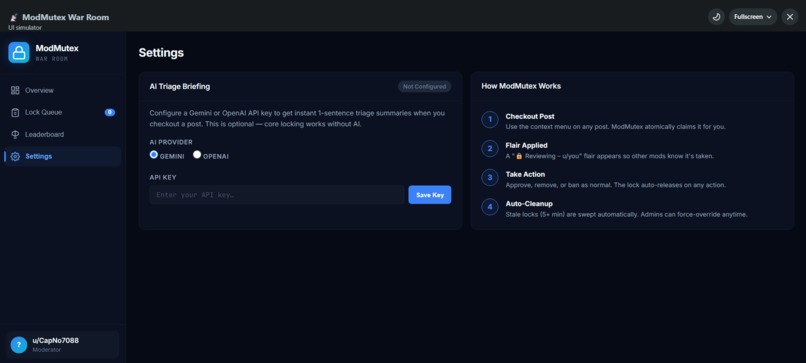Click the Save Key button
806x363 pixels.
coord(430,195)
